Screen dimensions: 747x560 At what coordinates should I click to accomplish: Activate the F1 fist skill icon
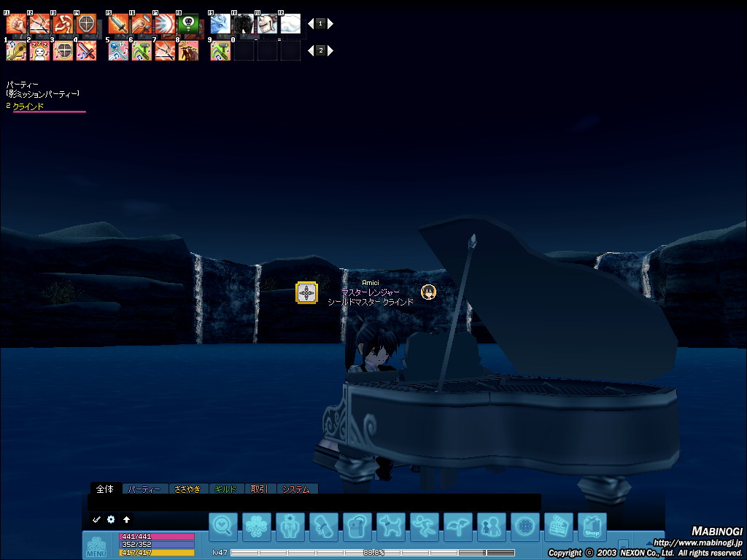pyautogui.click(x=16, y=24)
